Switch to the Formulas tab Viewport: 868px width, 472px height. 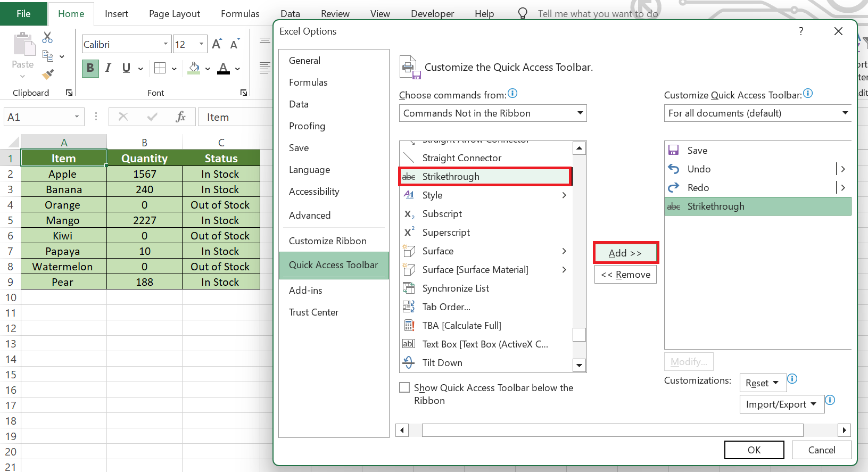[240, 14]
